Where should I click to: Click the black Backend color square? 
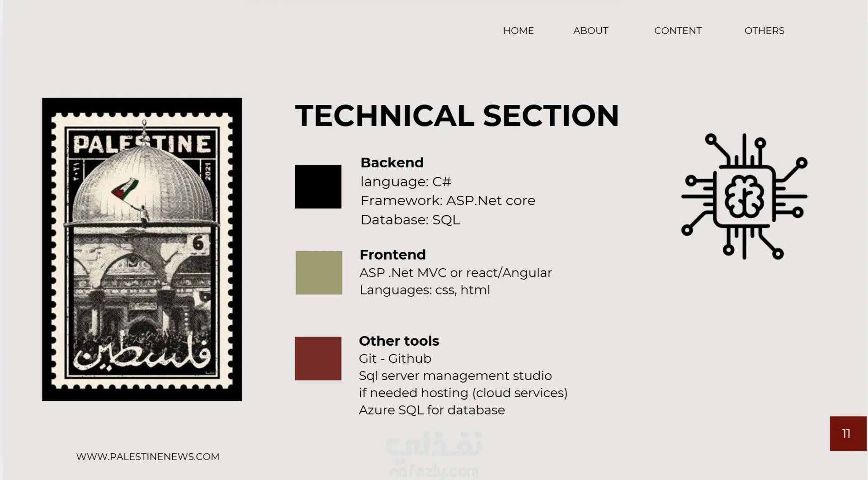click(318, 186)
